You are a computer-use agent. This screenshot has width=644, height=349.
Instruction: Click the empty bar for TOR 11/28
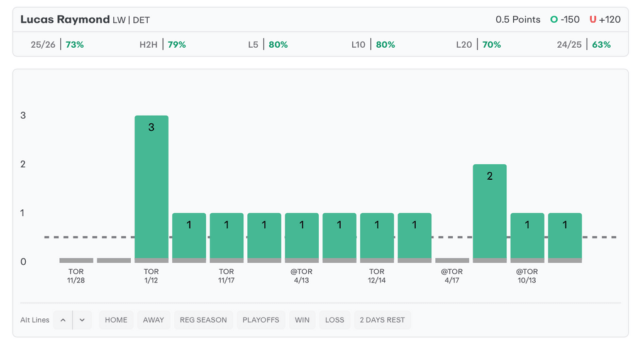point(76,260)
